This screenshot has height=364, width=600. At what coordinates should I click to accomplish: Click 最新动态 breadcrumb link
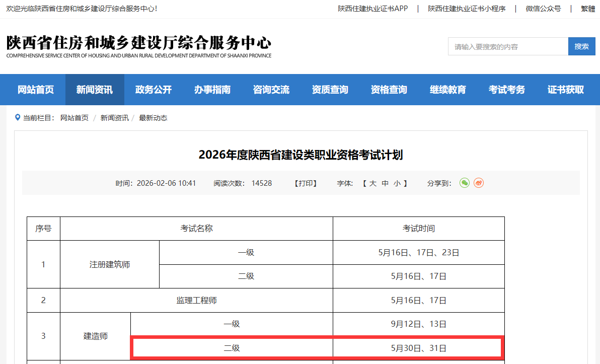pos(153,118)
